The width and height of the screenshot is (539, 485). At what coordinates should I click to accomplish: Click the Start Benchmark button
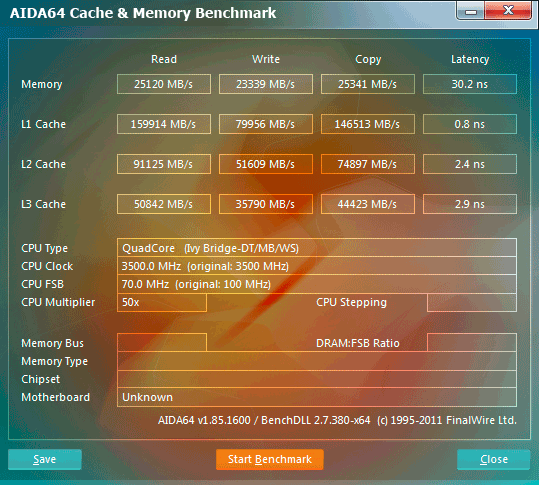(x=270, y=459)
